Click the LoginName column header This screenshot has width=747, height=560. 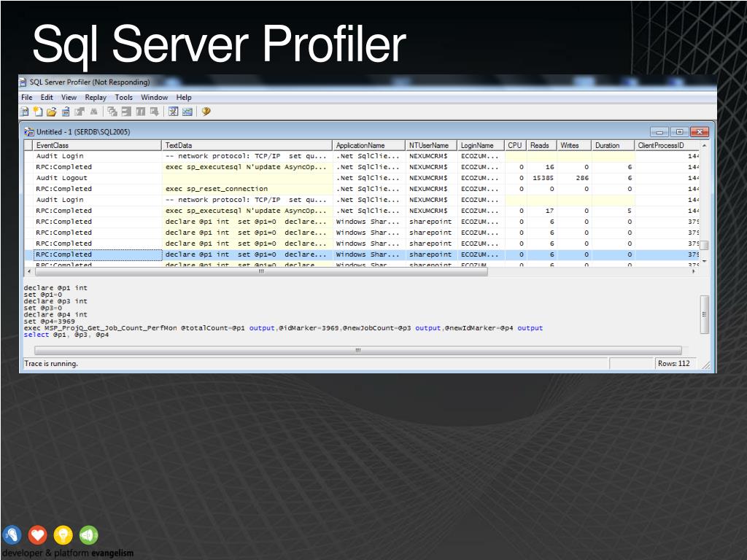481,145
